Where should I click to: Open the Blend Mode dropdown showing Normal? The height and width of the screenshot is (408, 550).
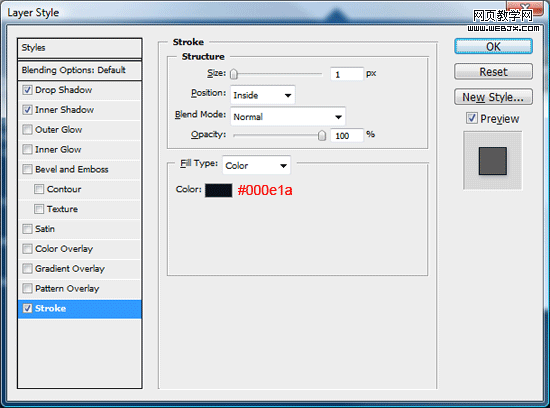point(288,116)
